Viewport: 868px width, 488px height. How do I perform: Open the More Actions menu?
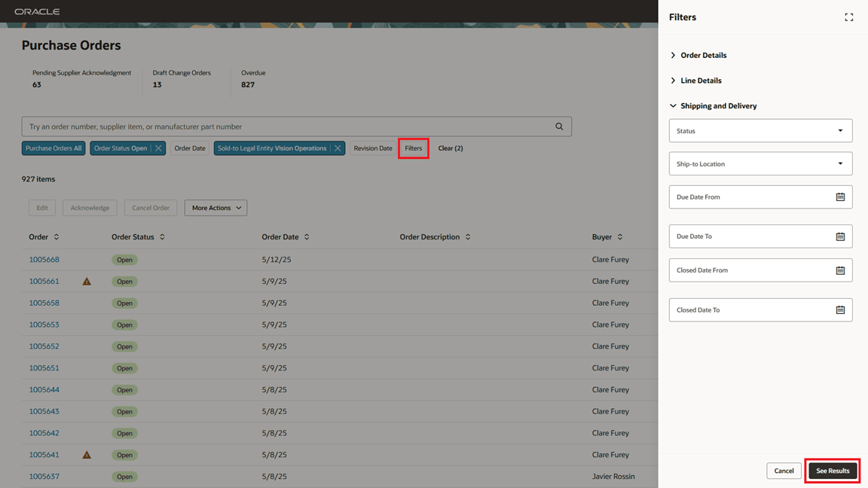[215, 207]
